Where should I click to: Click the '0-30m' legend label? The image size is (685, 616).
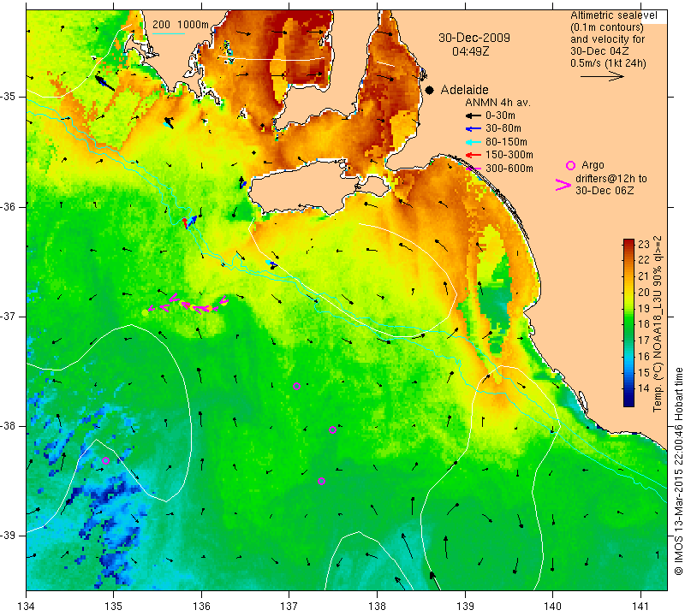(x=500, y=115)
